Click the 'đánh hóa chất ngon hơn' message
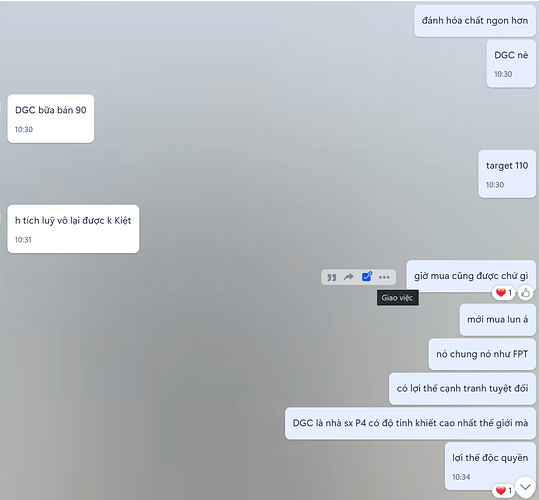This screenshot has height=500, width=539. coord(475,21)
